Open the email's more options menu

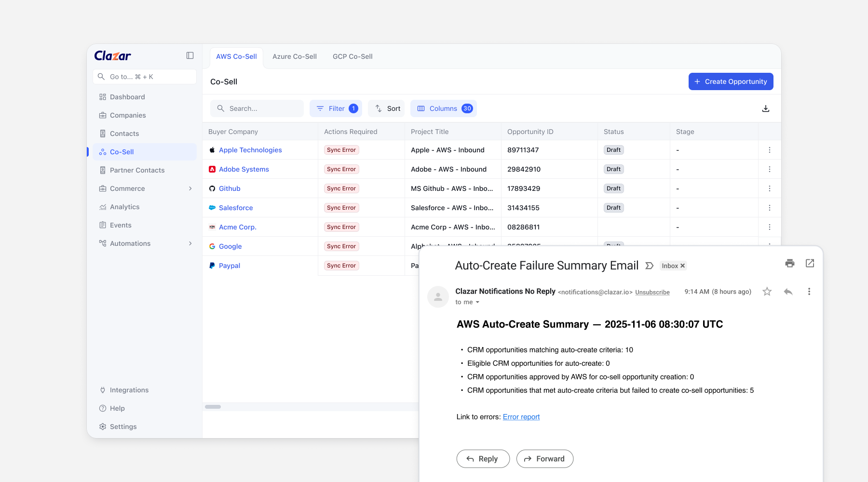809,292
